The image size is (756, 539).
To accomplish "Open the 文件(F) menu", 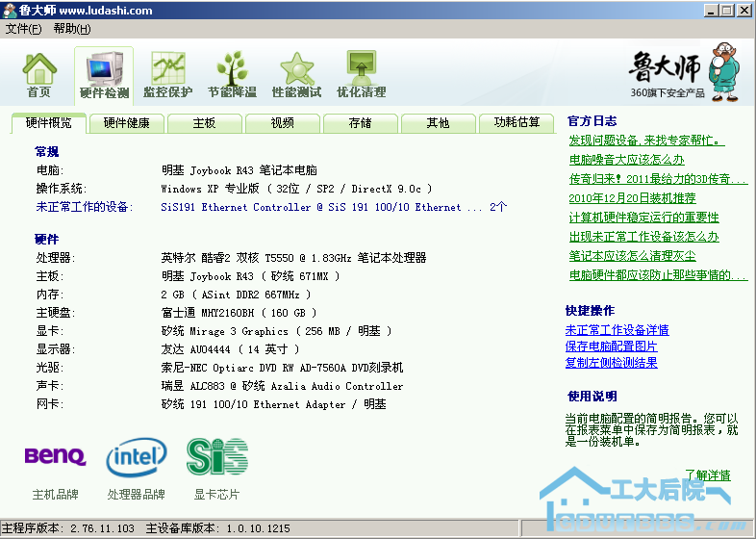I will [23, 29].
